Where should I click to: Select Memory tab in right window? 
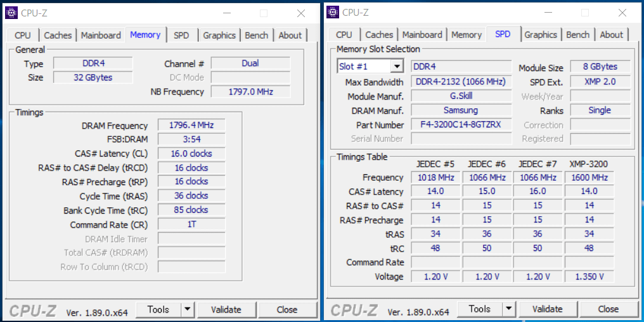(x=466, y=35)
